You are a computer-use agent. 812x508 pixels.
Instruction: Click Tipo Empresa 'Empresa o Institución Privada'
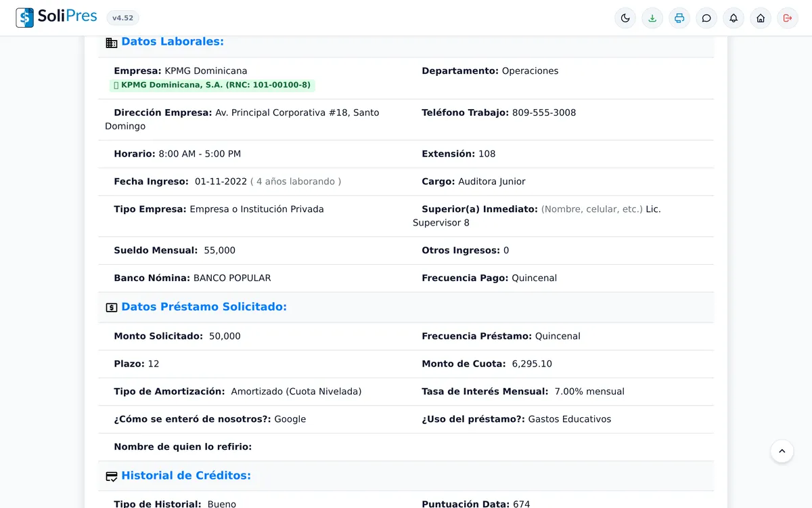pyautogui.click(x=256, y=209)
